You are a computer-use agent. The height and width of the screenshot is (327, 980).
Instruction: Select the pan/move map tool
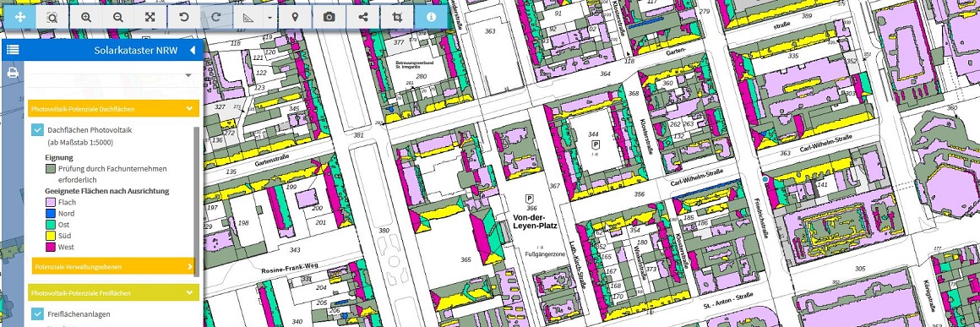coord(20,17)
